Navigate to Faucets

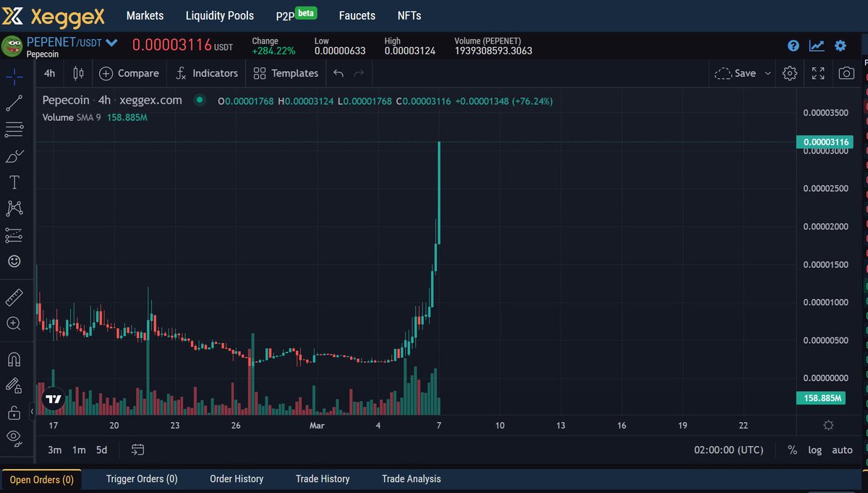pos(357,15)
